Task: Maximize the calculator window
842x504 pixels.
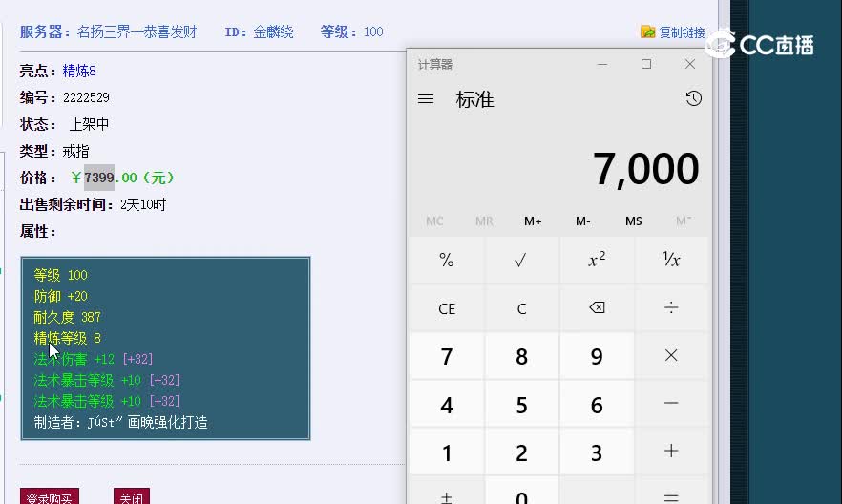Action: [646, 64]
